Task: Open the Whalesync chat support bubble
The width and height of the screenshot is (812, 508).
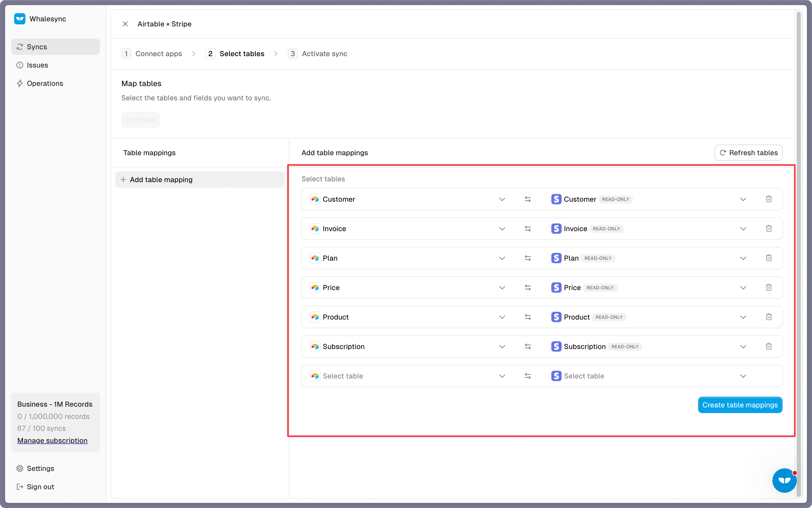Action: click(784, 480)
